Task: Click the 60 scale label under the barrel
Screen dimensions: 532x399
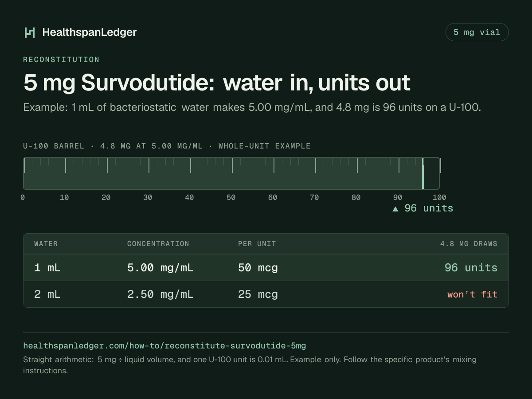Action: pyautogui.click(x=273, y=197)
